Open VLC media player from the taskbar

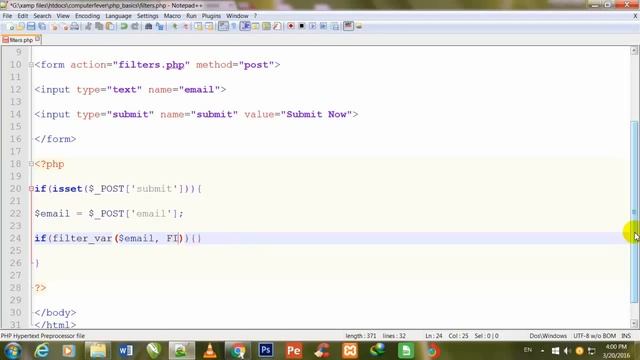click(210, 351)
